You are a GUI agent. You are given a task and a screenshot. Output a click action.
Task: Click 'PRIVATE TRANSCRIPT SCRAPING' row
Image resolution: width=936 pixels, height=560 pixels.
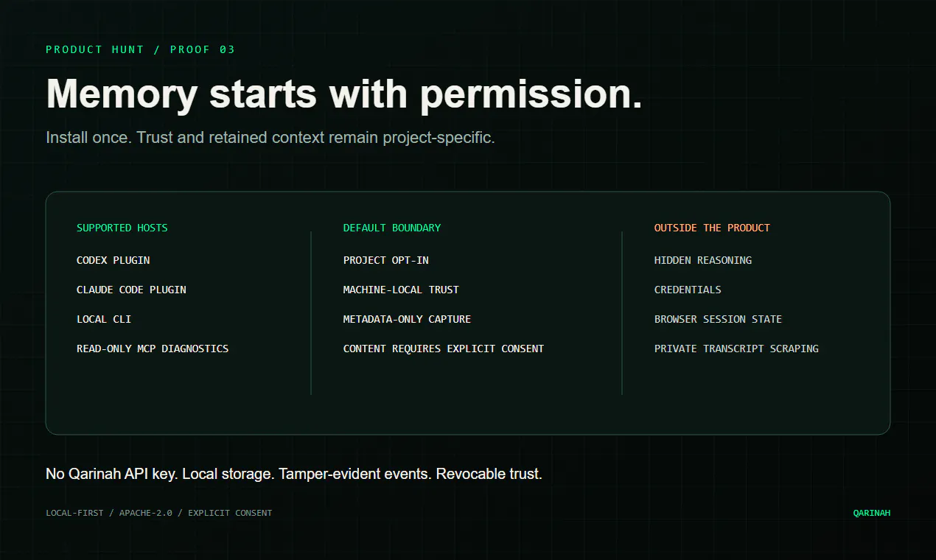[736, 349]
